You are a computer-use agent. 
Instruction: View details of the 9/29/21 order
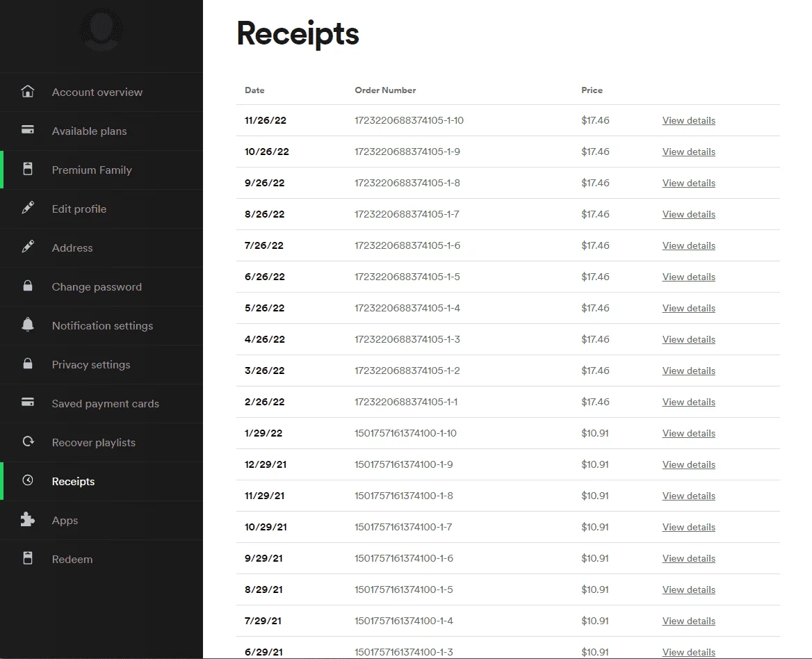click(688, 558)
